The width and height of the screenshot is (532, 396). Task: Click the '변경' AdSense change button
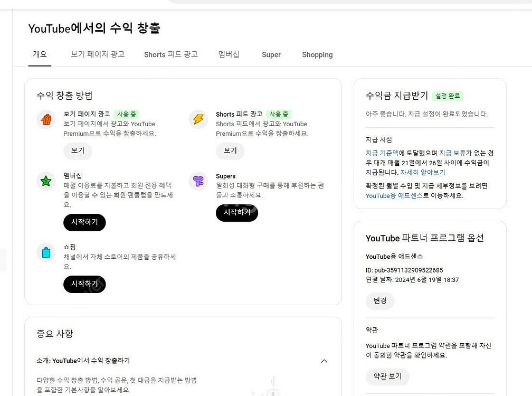pyautogui.click(x=380, y=301)
